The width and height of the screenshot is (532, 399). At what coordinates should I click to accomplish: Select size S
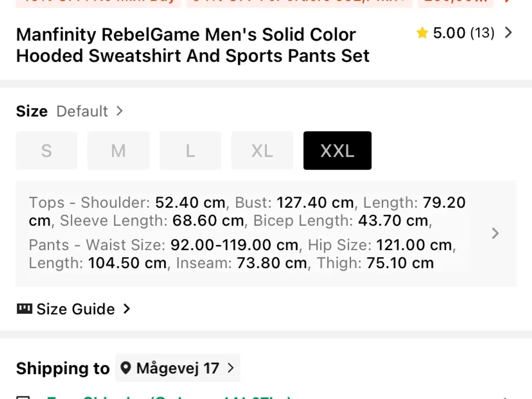click(47, 150)
